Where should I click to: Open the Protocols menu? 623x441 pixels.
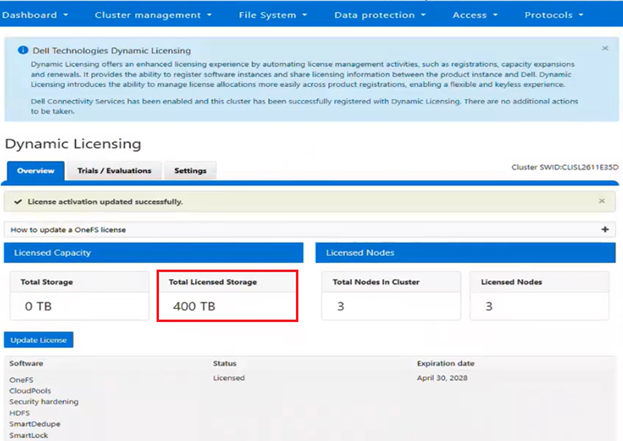[x=553, y=15]
